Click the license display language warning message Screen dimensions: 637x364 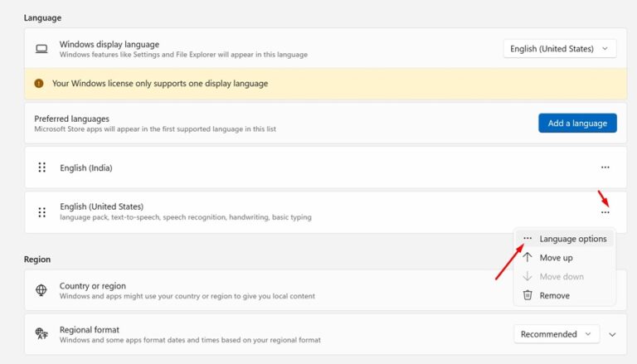(x=160, y=84)
